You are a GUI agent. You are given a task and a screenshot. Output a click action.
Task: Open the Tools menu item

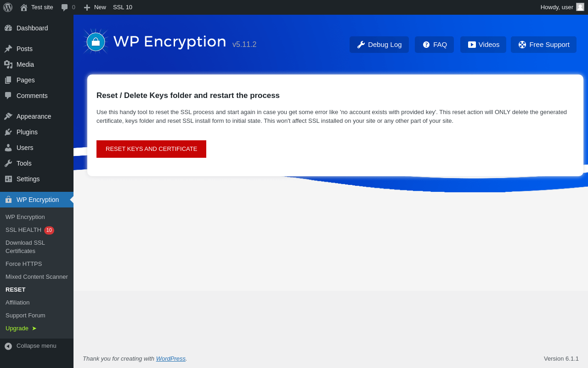click(24, 163)
